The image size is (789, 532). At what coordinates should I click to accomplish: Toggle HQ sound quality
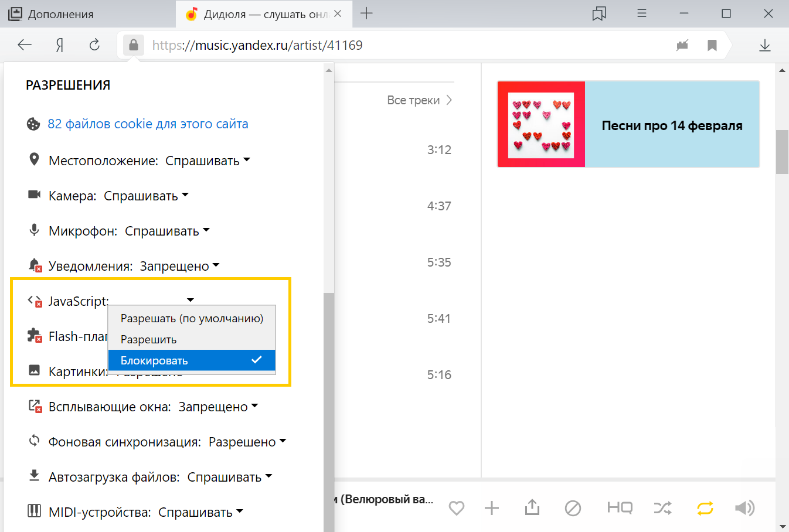(620, 508)
